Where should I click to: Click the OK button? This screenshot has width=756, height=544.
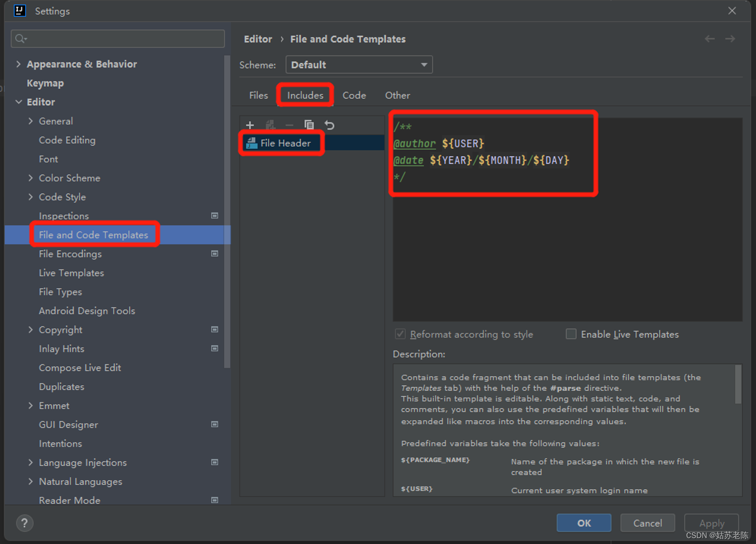(584, 523)
